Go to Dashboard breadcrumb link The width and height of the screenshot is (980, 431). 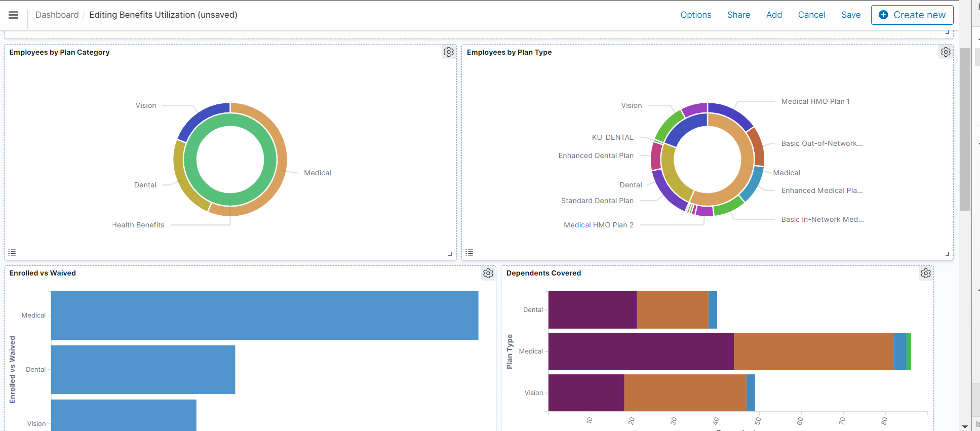click(x=57, y=15)
